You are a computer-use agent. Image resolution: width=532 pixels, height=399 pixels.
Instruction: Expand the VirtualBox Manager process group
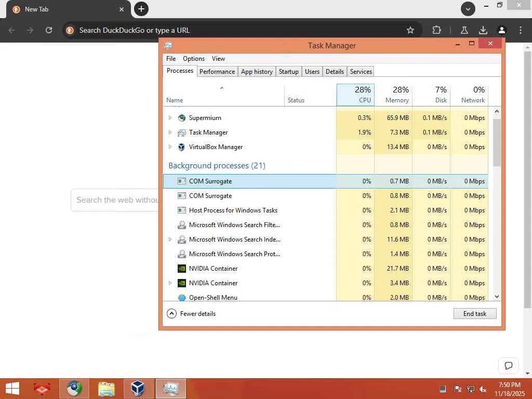pyautogui.click(x=170, y=147)
